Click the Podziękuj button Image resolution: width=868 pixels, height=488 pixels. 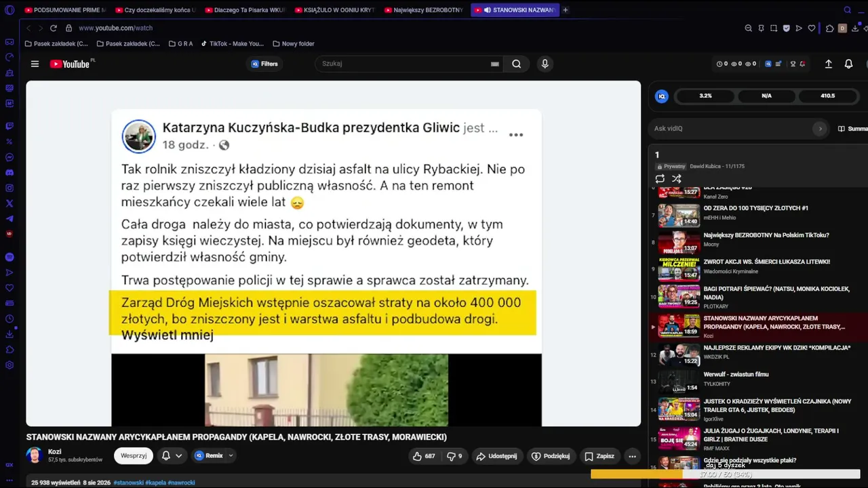pyautogui.click(x=551, y=456)
